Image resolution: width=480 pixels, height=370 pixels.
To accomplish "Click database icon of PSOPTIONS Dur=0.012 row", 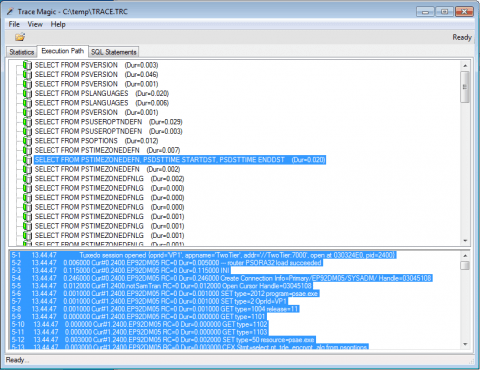I will point(27,141).
